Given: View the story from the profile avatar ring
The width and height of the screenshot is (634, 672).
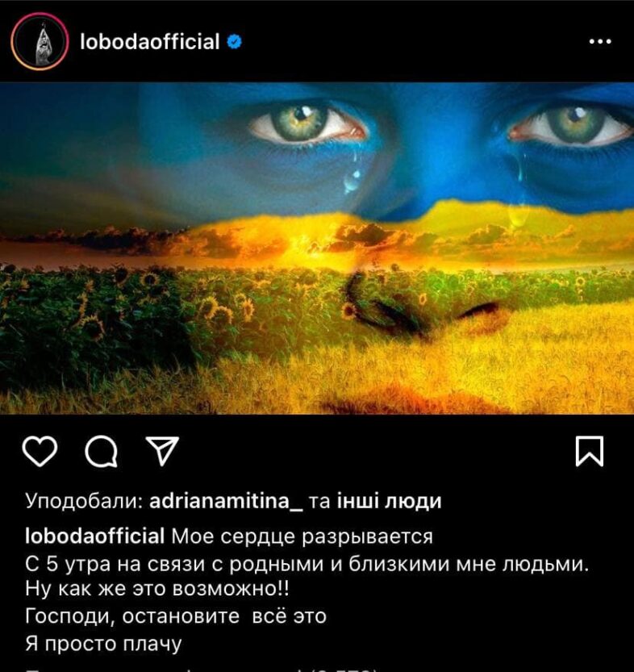Looking at the screenshot, I should click(40, 42).
